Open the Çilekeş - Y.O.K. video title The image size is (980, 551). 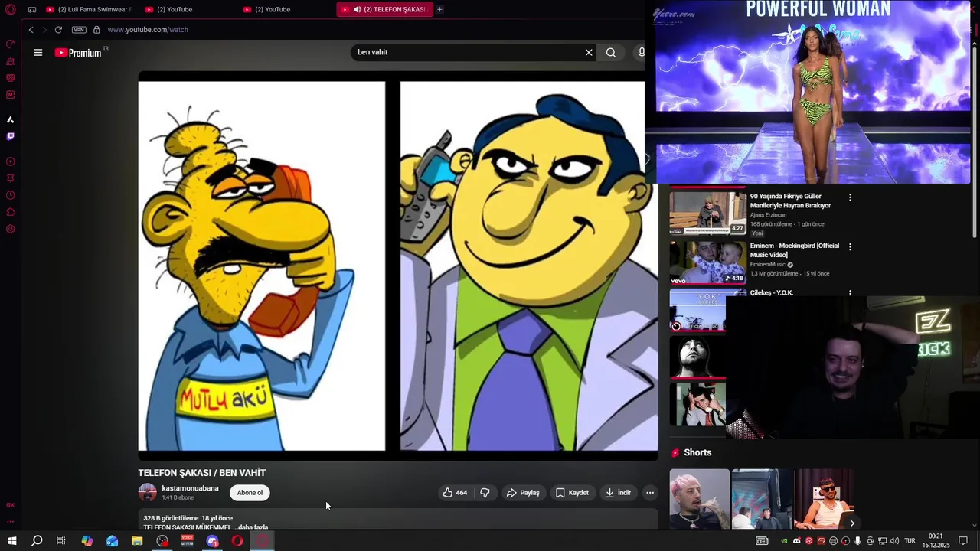click(x=772, y=293)
